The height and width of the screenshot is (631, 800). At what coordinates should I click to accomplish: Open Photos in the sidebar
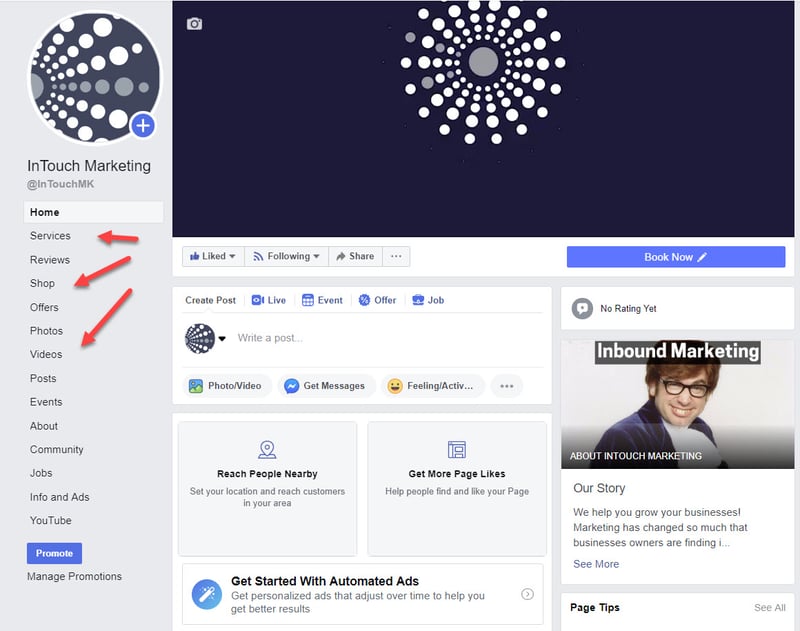(46, 331)
